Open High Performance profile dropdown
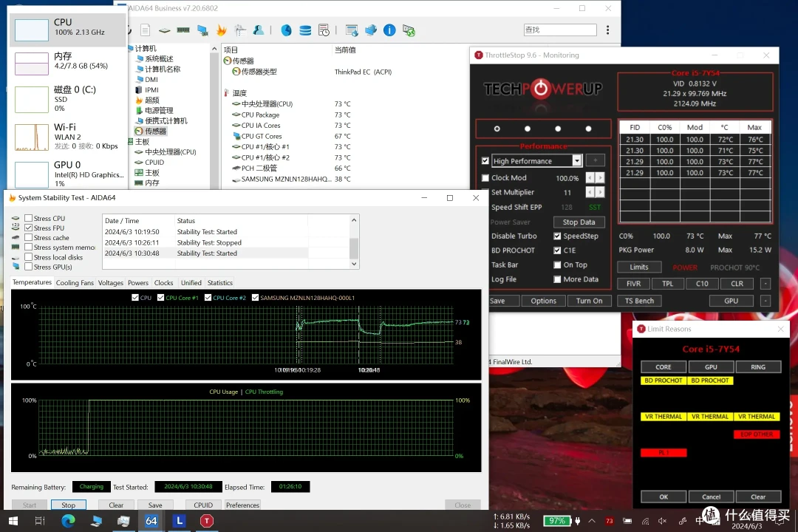798x532 pixels. [x=576, y=161]
